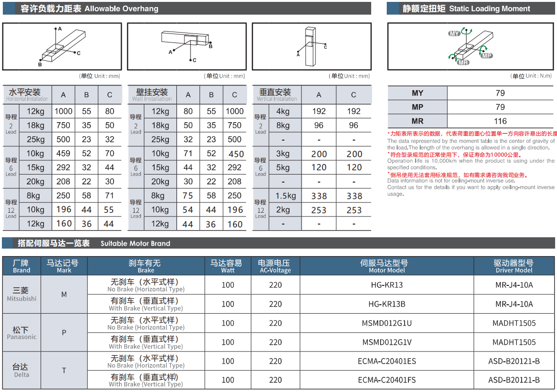Viewport: 557px width, 392px height.
Task: Click the Brake column header
Action: (x=146, y=266)
